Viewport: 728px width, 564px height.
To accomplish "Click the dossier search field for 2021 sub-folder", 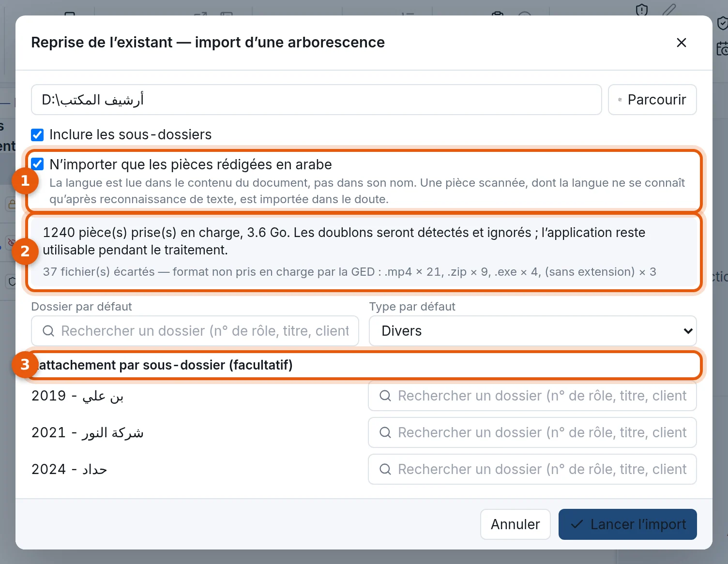I will coord(532,432).
